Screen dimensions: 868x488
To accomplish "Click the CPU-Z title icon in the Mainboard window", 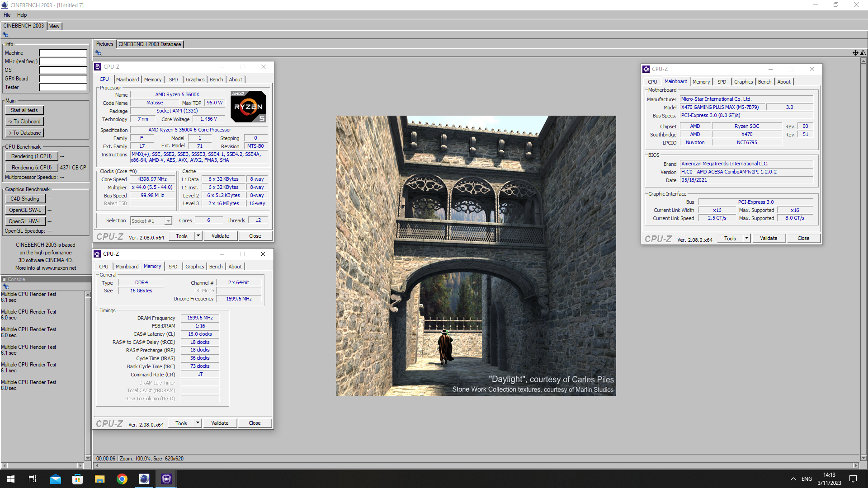I will [646, 69].
